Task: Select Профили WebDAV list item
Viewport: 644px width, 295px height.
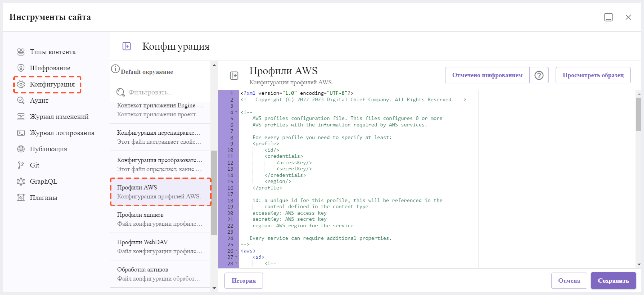Action: [x=160, y=247]
